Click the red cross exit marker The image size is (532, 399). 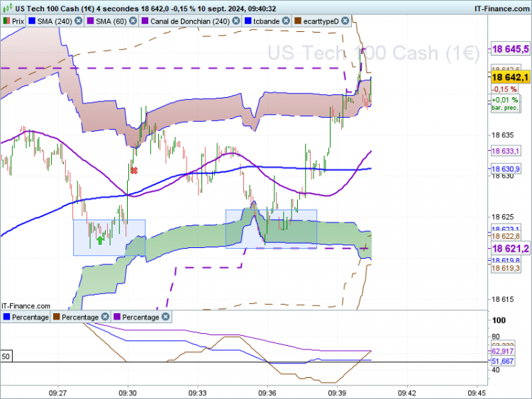coord(134,171)
